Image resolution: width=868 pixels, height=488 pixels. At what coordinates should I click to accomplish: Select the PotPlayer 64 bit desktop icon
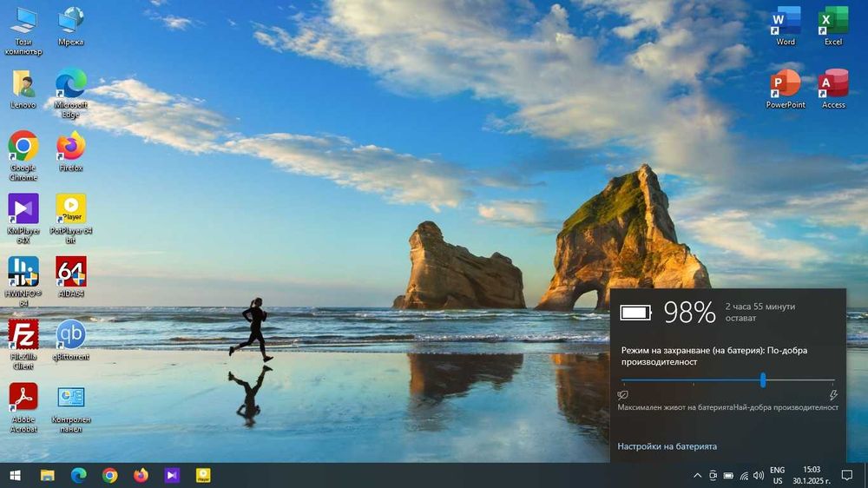[70, 208]
